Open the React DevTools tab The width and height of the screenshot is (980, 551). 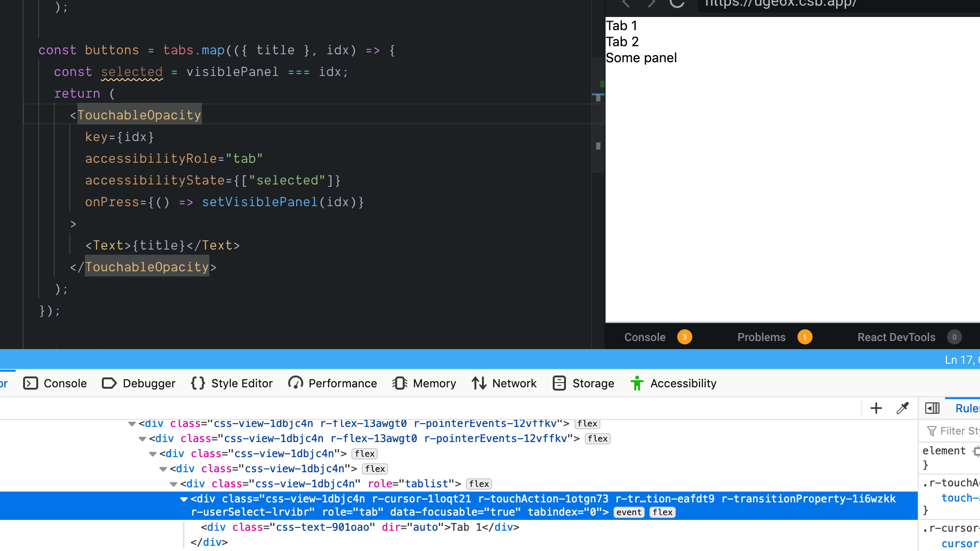[x=896, y=337]
